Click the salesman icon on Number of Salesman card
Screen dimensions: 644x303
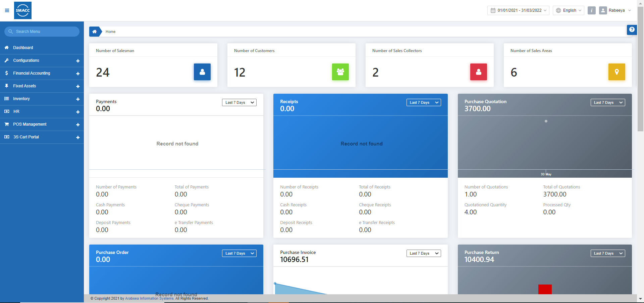coord(202,72)
